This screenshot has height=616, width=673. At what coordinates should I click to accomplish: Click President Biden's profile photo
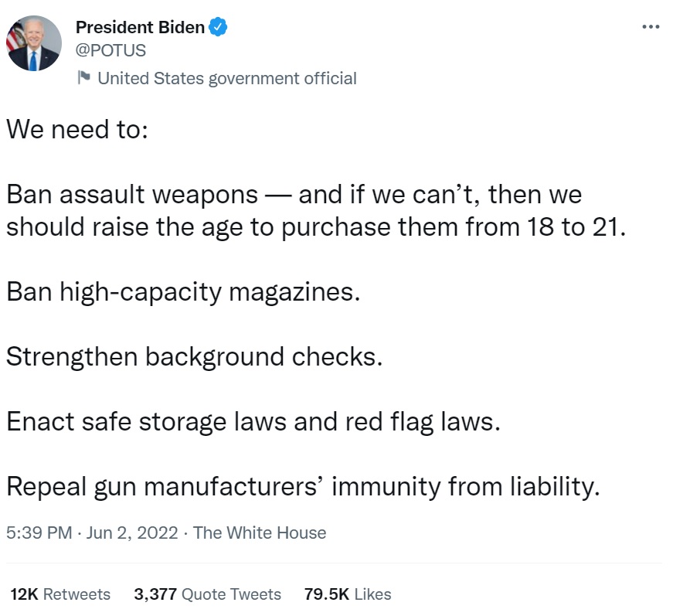tap(34, 43)
